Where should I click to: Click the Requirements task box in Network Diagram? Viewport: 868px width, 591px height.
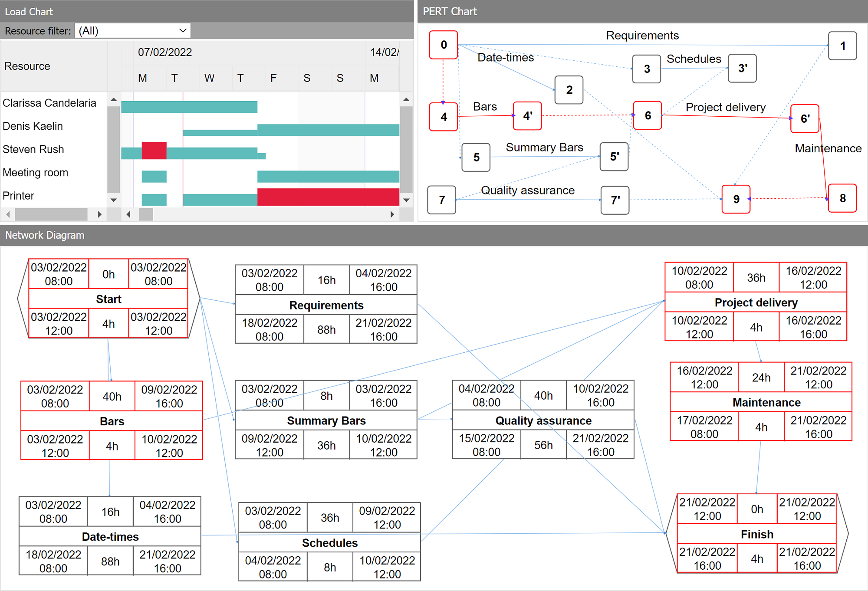(325, 305)
